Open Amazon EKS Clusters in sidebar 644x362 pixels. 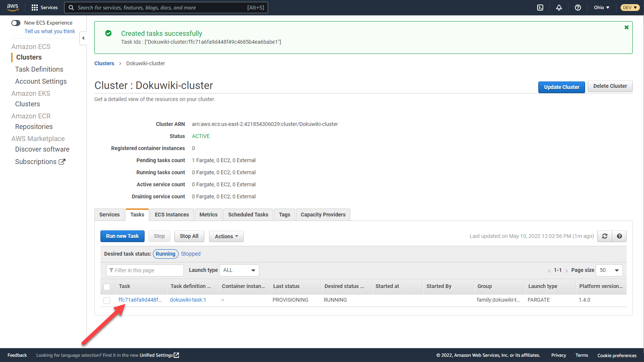(28, 104)
